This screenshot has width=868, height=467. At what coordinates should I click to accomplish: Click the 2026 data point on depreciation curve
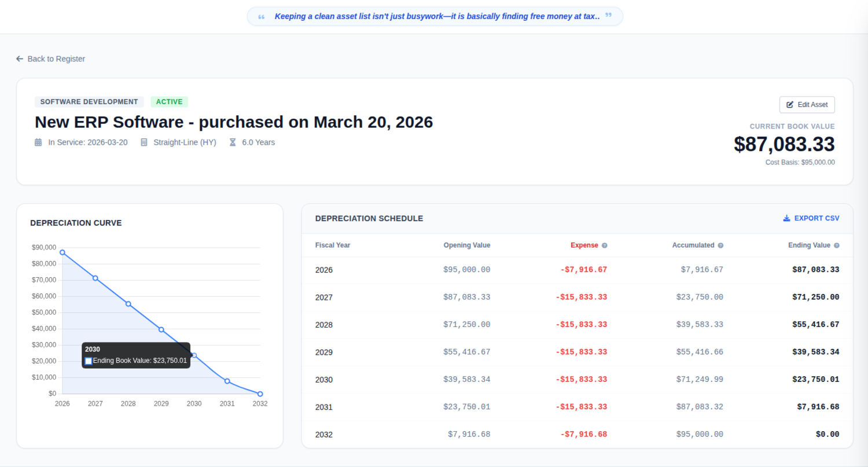point(62,252)
